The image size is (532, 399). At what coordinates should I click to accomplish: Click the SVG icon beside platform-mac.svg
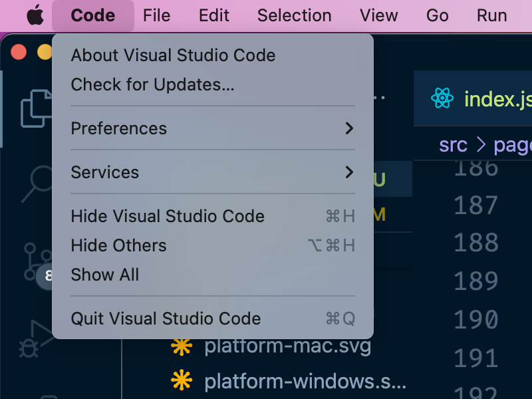(182, 346)
